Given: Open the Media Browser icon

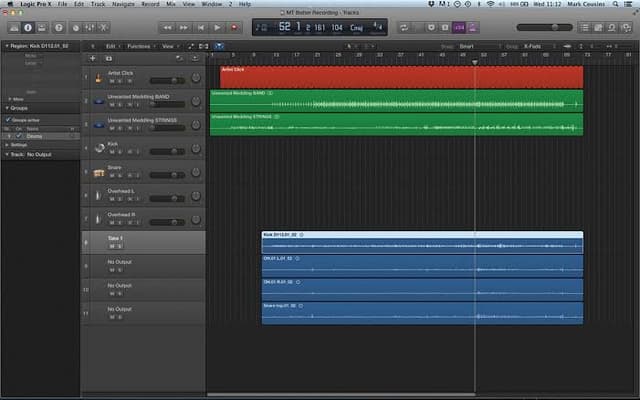Looking at the screenshot, I should coord(625,28).
